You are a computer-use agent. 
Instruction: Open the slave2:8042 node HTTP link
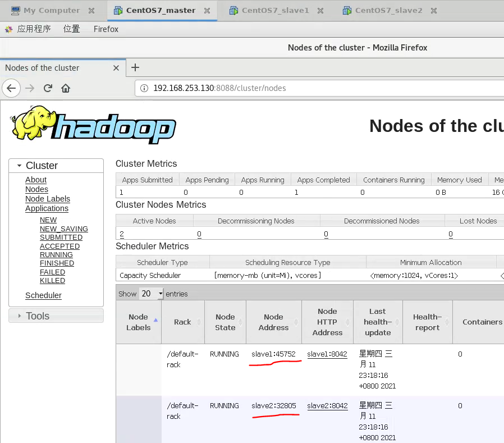(327, 406)
